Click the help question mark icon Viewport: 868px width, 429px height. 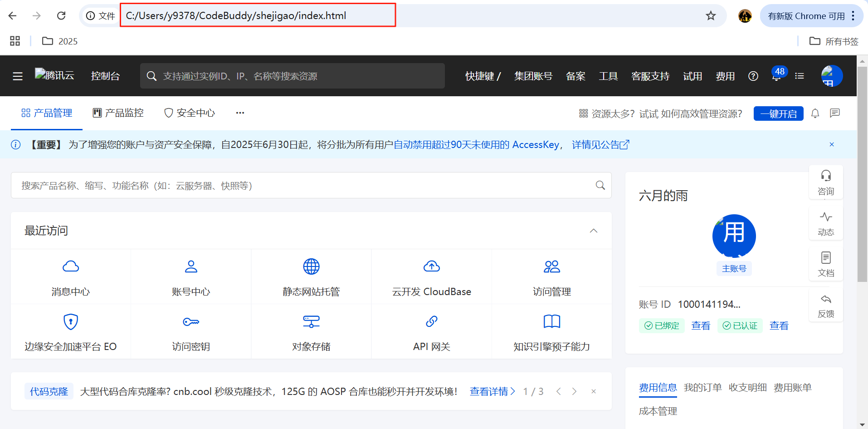coord(753,76)
